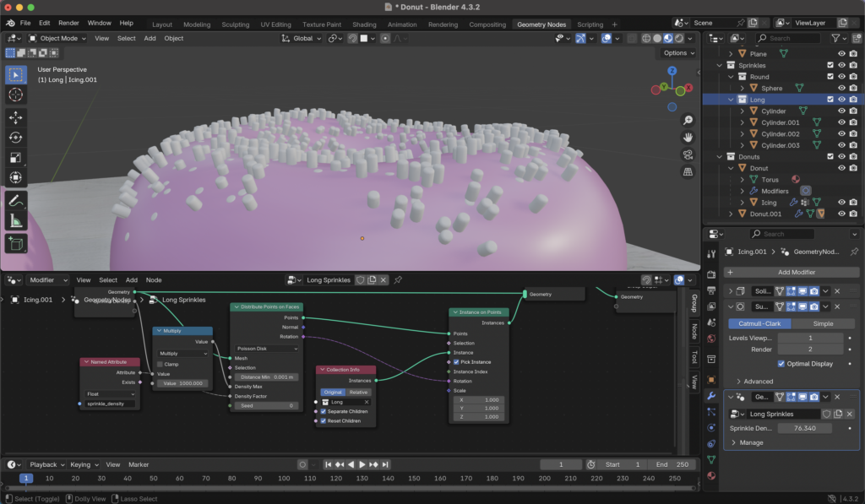Switch to the UV Editing workspace
865x504 pixels.
click(x=275, y=24)
